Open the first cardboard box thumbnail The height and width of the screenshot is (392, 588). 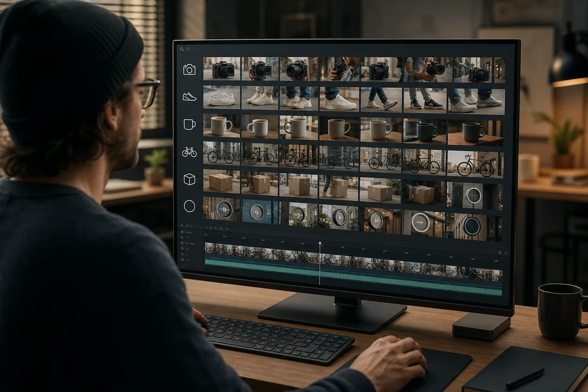point(222,180)
